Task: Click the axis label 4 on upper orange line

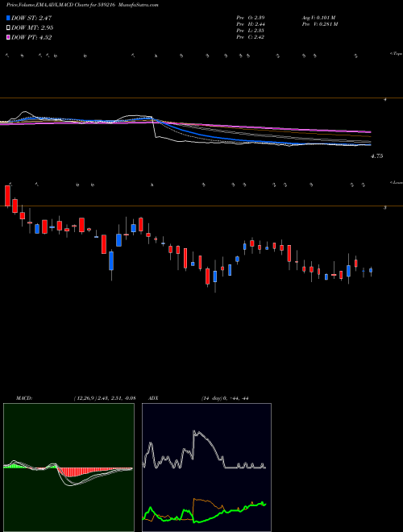Action: 385,100
